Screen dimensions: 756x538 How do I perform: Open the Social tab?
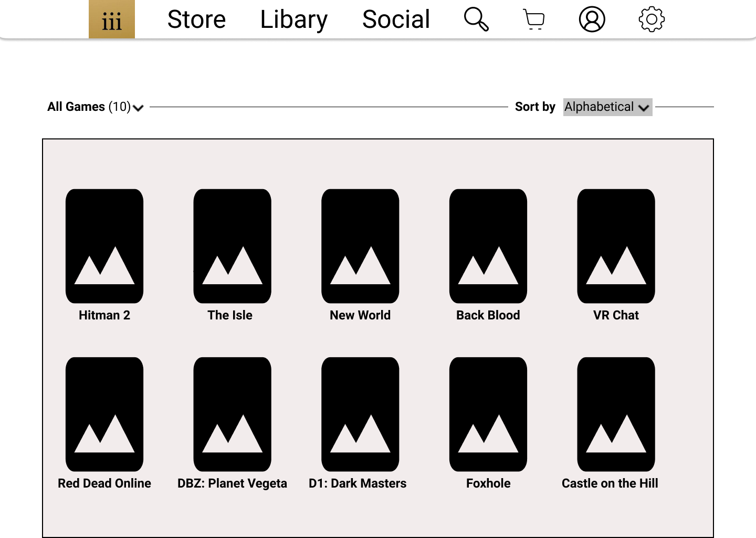[x=396, y=19]
